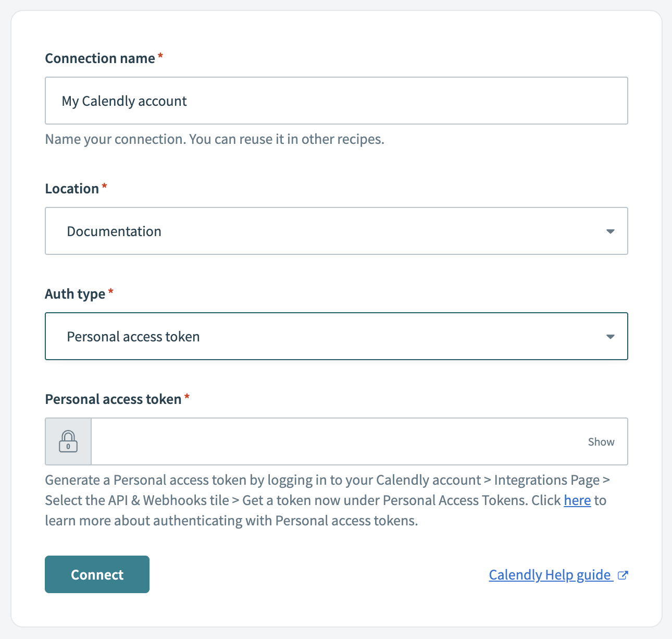This screenshot has width=672, height=639.
Task: Open the Calendly Help guide
Action: tap(550, 574)
